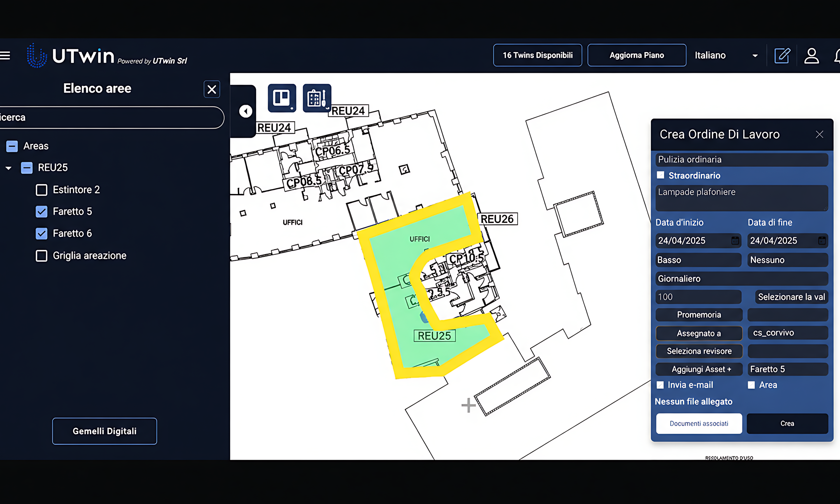Open the Data di fine calendar picker icon
840x504 pixels.
pyautogui.click(x=822, y=241)
